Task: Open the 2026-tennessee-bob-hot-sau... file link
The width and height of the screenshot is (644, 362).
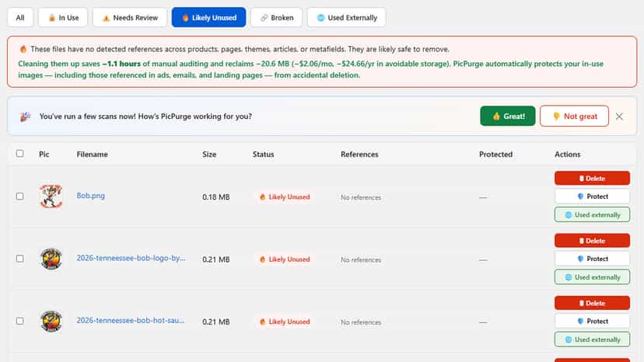Action: coord(130,321)
